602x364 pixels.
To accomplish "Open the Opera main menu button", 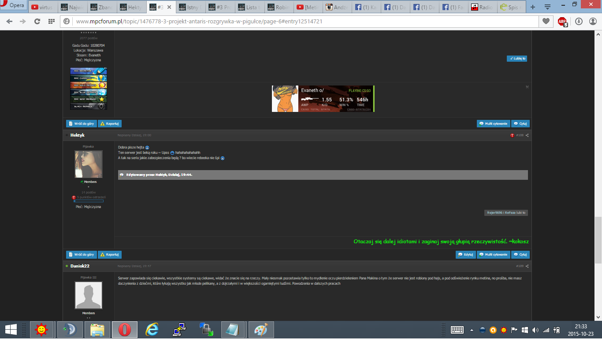I will pyautogui.click(x=13, y=6).
